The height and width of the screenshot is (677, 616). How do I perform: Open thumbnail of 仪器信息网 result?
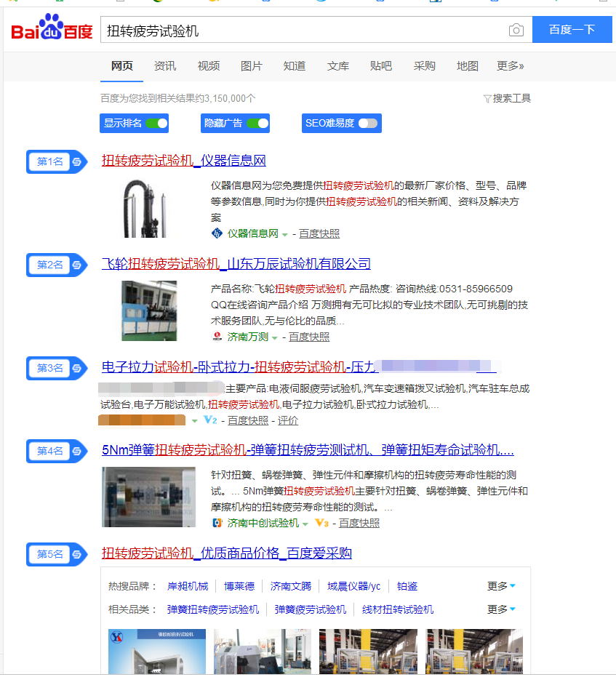(x=145, y=208)
